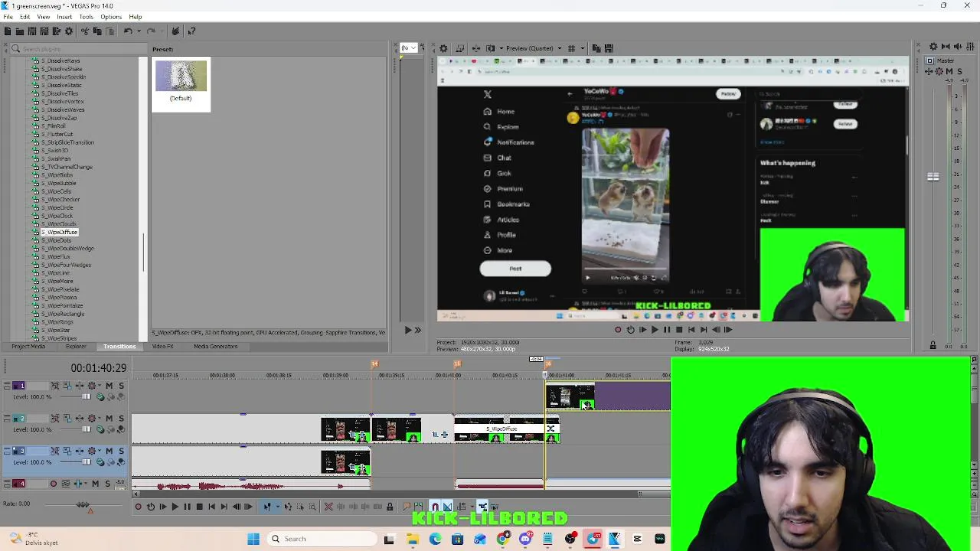The width and height of the screenshot is (980, 551).
Task: Mute video track 2
Action: [109, 419]
